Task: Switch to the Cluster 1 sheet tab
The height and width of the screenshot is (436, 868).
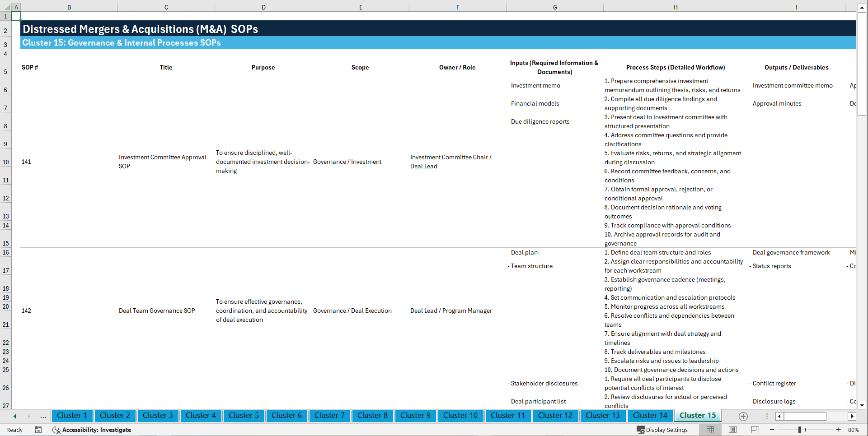Action: (72, 416)
